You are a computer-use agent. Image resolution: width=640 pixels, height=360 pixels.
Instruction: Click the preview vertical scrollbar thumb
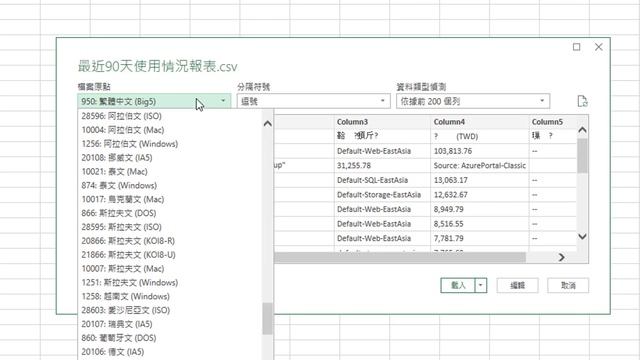(x=582, y=156)
